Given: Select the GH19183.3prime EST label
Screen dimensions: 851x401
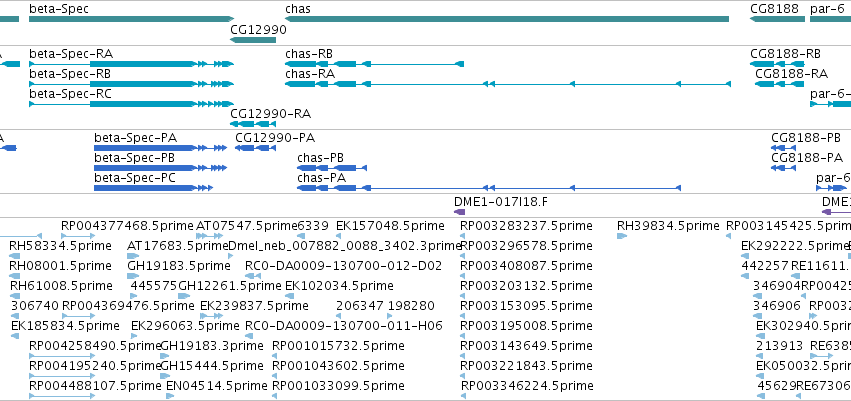Looking at the screenshot, I should pos(213,346).
